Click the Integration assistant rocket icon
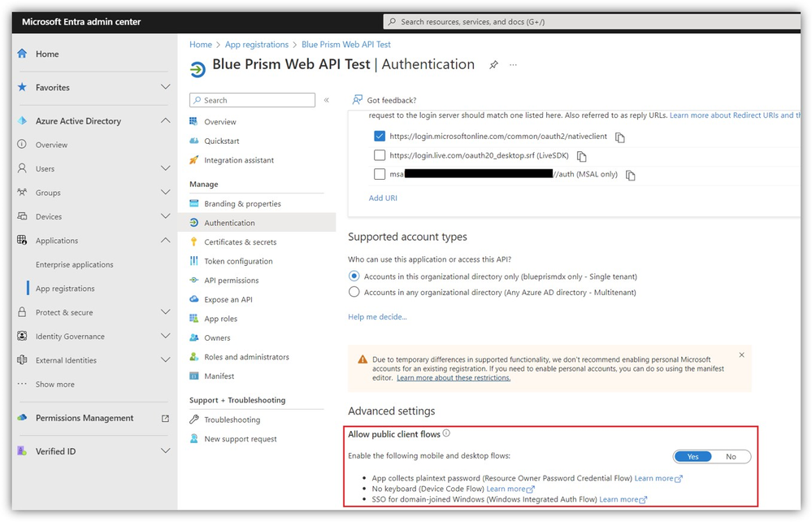This screenshot has height=522, width=812. tap(193, 159)
